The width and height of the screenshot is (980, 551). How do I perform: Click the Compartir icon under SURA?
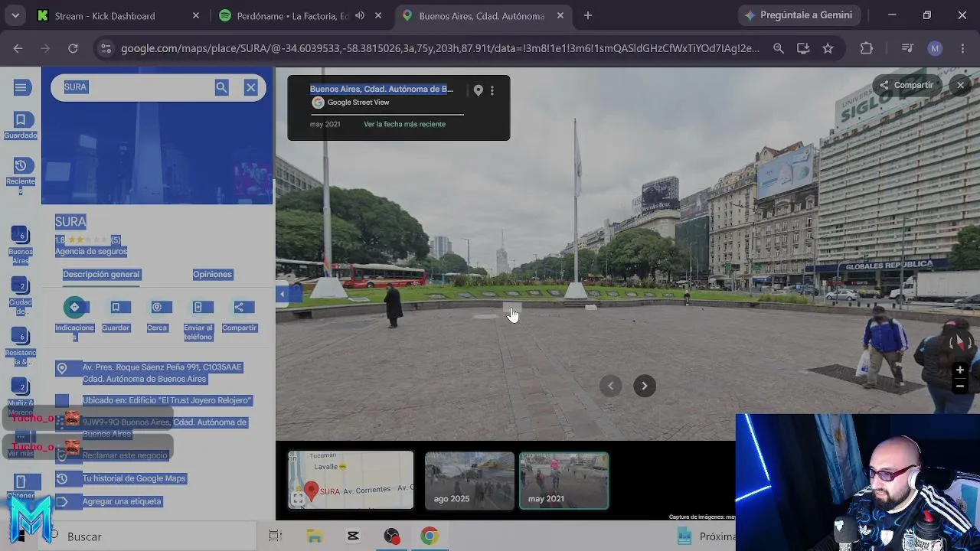click(x=239, y=307)
